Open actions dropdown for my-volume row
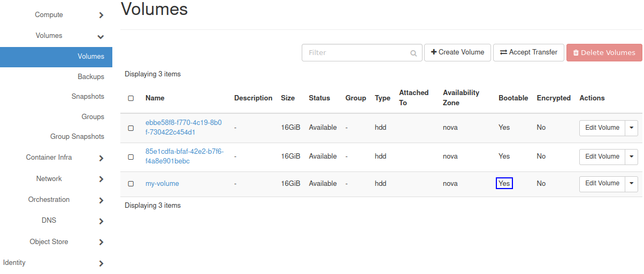The image size is (644, 274). pos(632,184)
